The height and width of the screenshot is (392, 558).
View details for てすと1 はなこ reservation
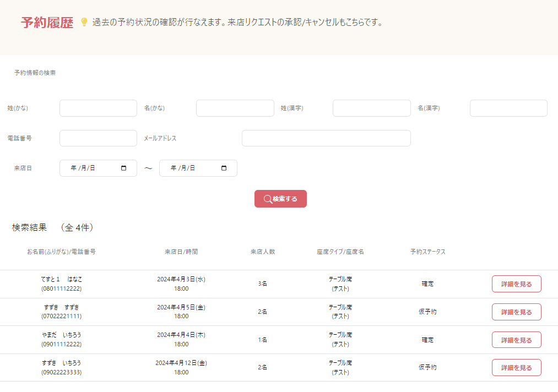[516, 284]
